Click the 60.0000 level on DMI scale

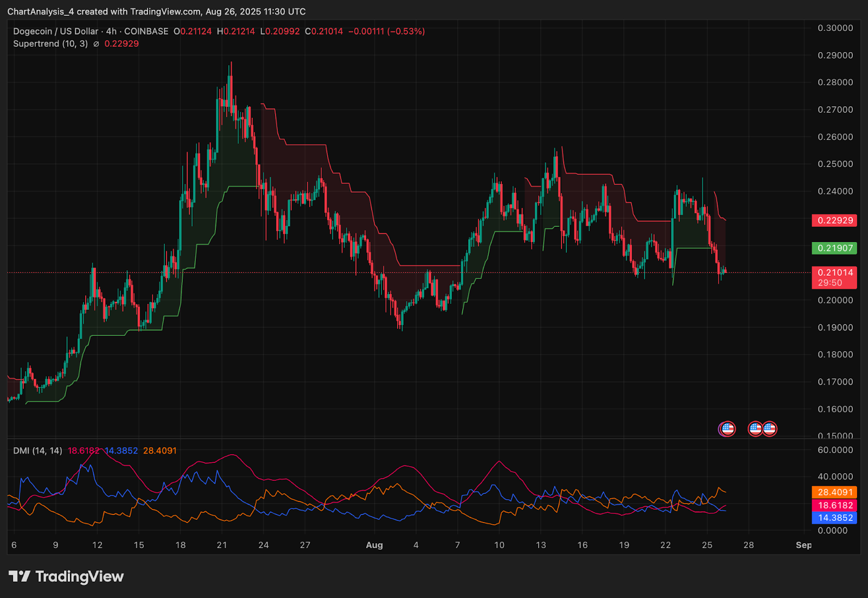835,450
